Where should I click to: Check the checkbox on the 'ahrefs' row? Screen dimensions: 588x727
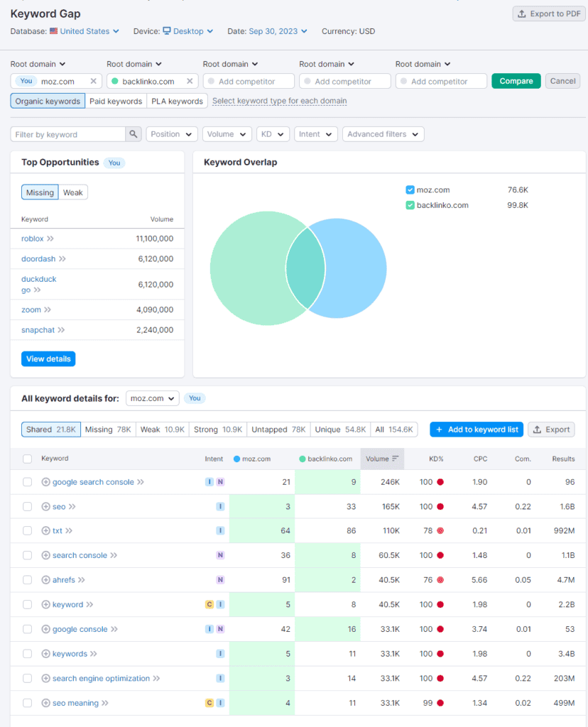pyautogui.click(x=27, y=580)
